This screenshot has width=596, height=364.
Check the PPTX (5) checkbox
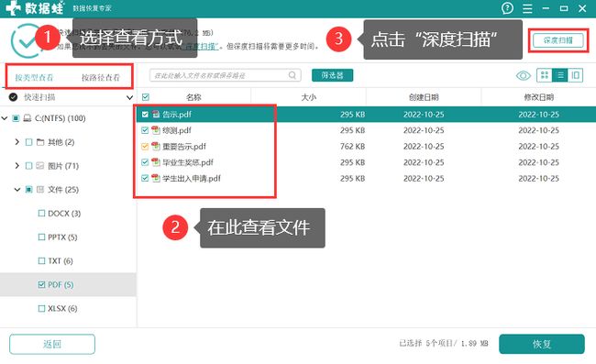[41, 237]
